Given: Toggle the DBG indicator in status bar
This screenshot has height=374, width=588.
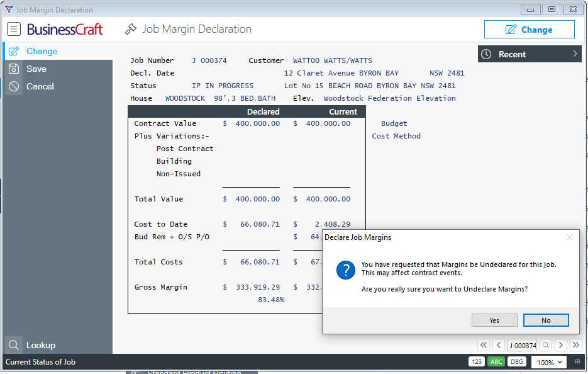Looking at the screenshot, I should 517,361.
